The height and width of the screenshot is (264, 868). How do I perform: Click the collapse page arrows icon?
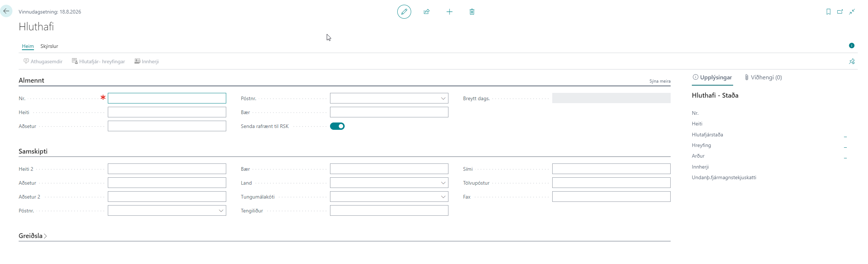(852, 12)
